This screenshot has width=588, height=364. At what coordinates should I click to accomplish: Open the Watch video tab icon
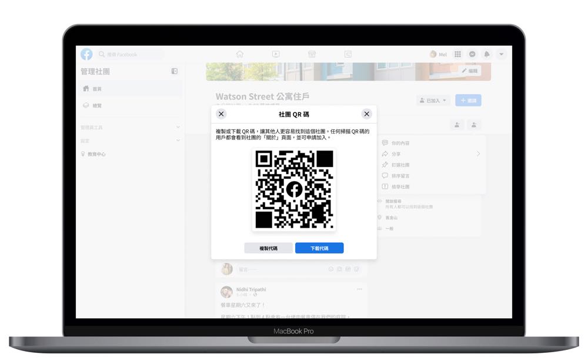[276, 54]
